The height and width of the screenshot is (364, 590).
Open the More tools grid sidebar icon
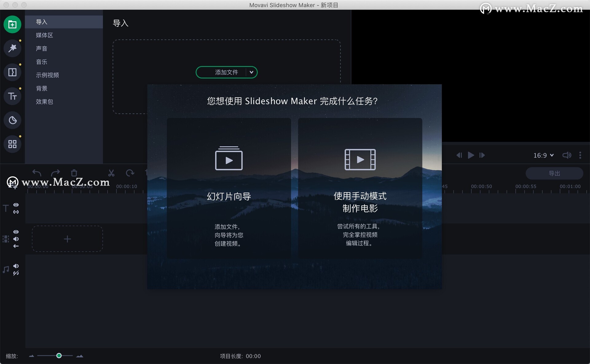pos(12,144)
